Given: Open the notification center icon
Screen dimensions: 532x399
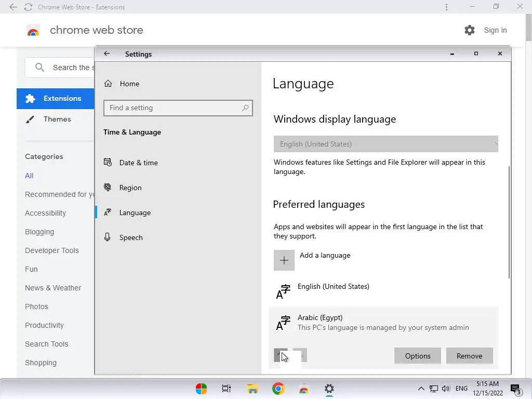Looking at the screenshot, I should pos(516,389).
